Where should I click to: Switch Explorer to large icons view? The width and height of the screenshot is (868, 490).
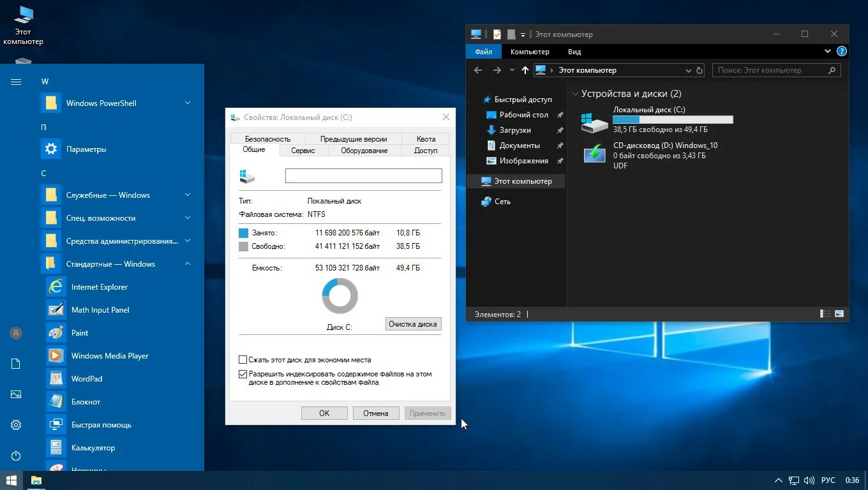839,314
